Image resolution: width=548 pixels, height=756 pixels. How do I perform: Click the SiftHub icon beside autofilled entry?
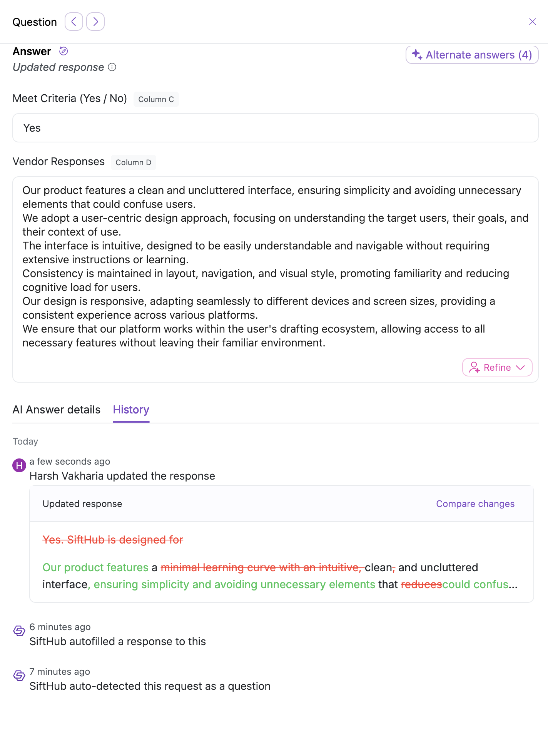coord(19,631)
